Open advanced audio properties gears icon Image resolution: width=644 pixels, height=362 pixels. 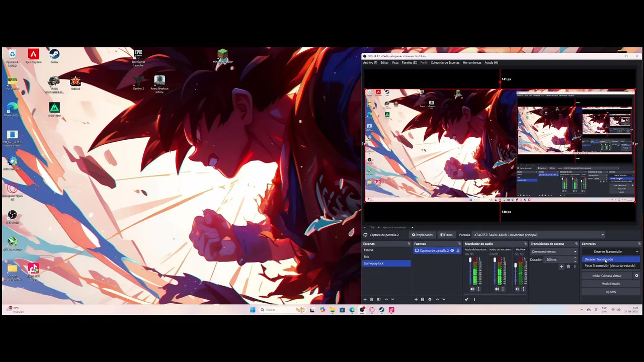click(467, 299)
